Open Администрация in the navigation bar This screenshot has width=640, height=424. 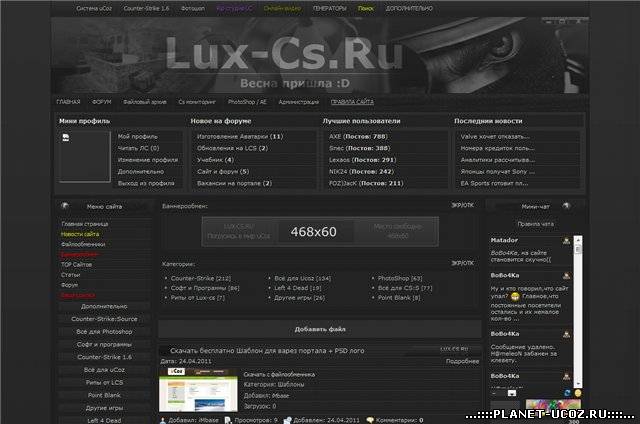tap(298, 102)
